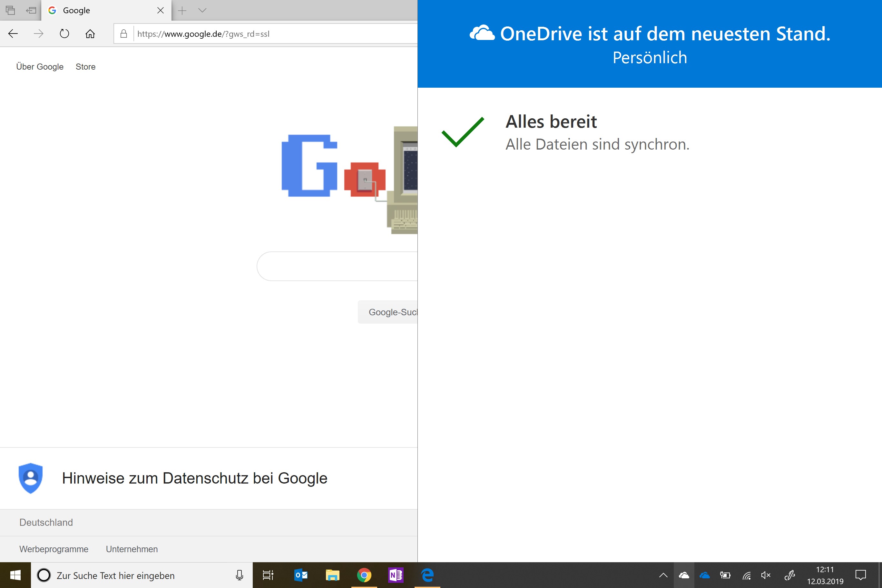
Task: Click the green sync checkmark
Action: [463, 132]
